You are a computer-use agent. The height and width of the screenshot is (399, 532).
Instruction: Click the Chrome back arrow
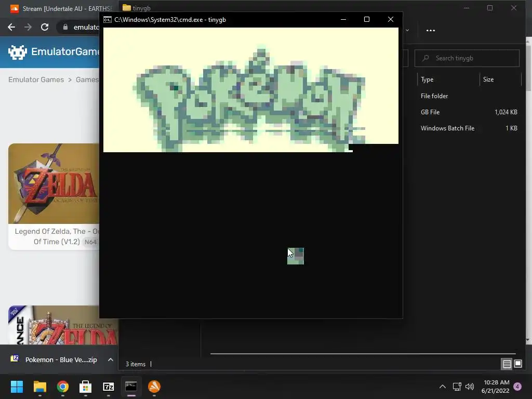[11, 27]
